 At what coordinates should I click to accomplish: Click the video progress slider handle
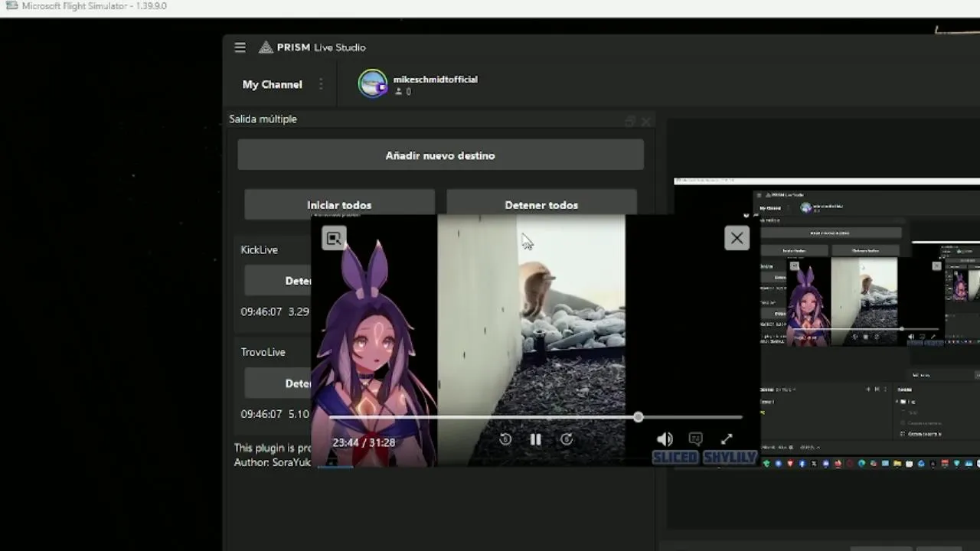(x=638, y=417)
